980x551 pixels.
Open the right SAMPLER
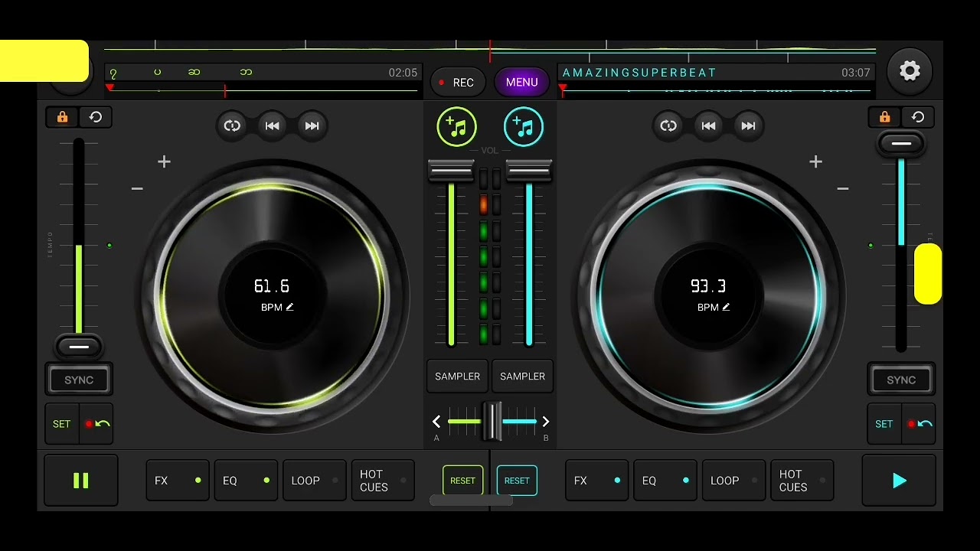click(522, 377)
